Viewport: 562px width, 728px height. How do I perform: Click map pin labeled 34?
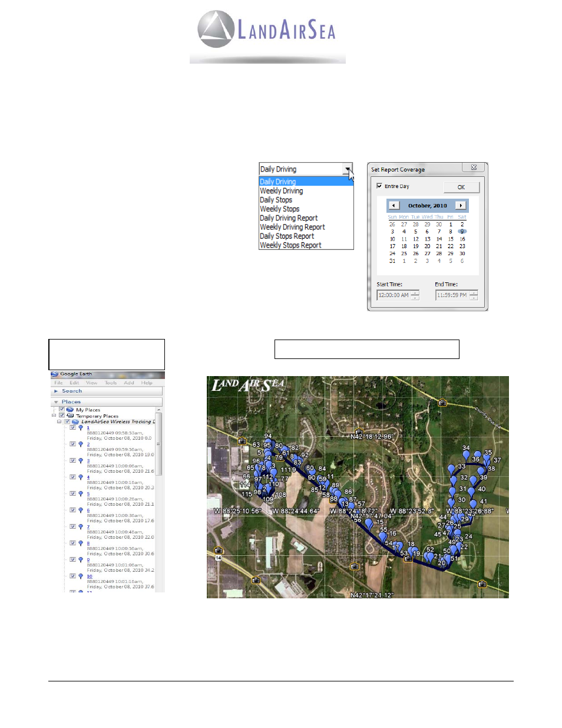[466, 455]
